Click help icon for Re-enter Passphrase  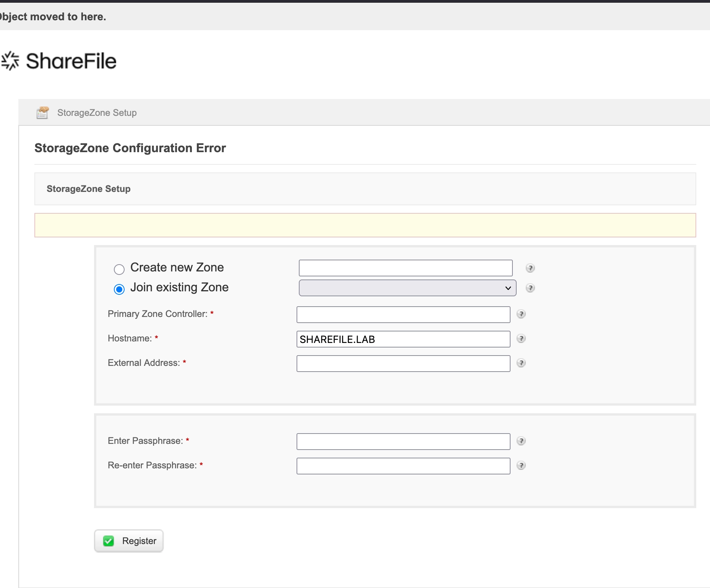tap(521, 465)
